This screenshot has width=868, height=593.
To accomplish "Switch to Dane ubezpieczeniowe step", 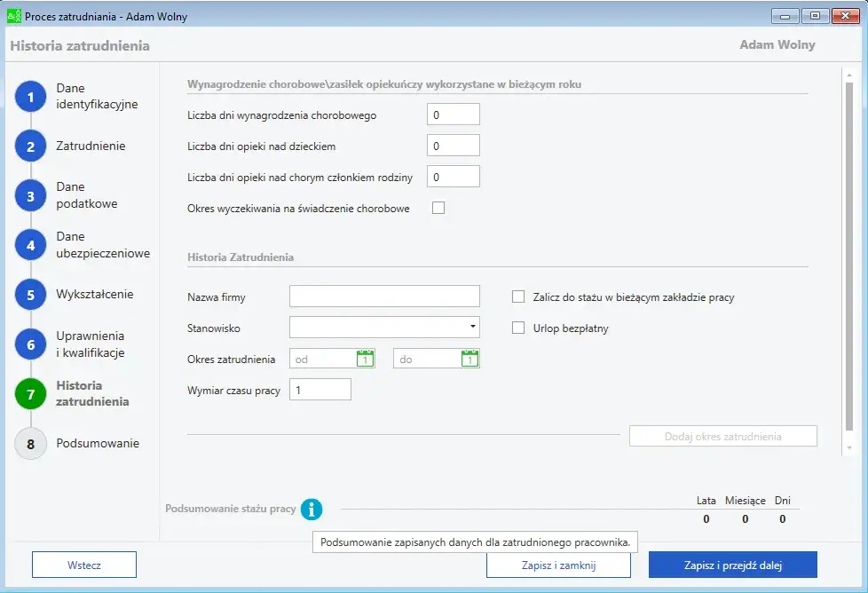I will pyautogui.click(x=30, y=245).
